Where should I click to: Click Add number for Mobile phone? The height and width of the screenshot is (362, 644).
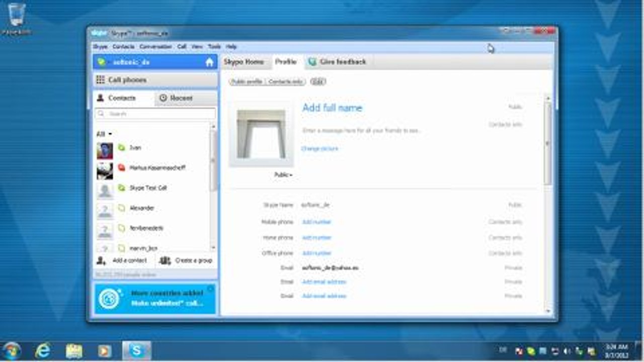pos(316,222)
